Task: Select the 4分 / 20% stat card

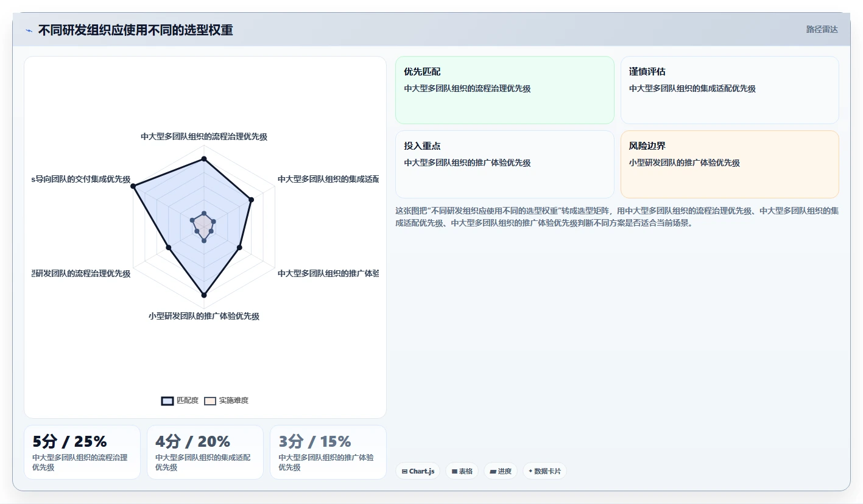Action: (x=205, y=452)
